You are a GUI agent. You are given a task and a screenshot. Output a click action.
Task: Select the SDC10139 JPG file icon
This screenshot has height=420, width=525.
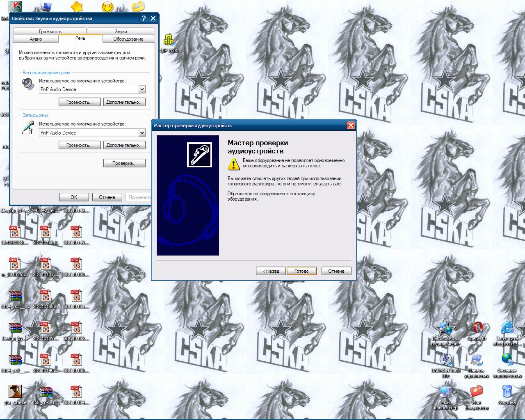[x=46, y=328]
